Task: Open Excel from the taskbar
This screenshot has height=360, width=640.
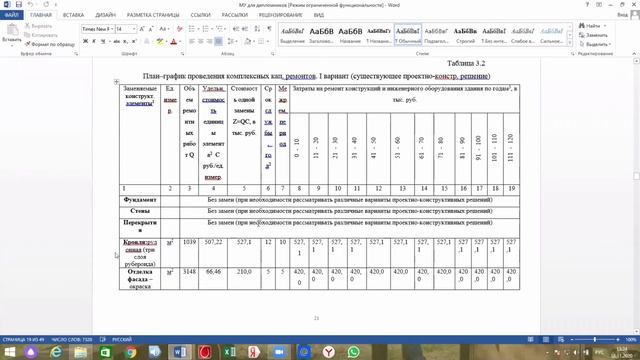Action: pos(229,352)
